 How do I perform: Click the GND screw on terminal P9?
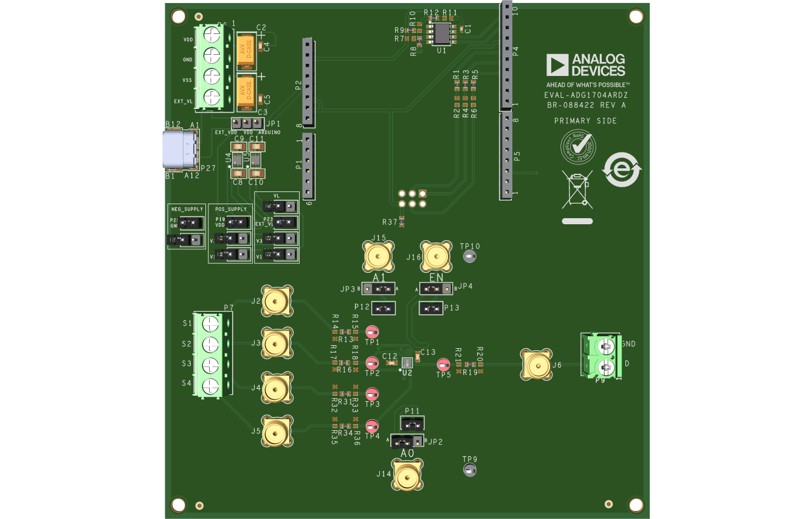point(605,346)
